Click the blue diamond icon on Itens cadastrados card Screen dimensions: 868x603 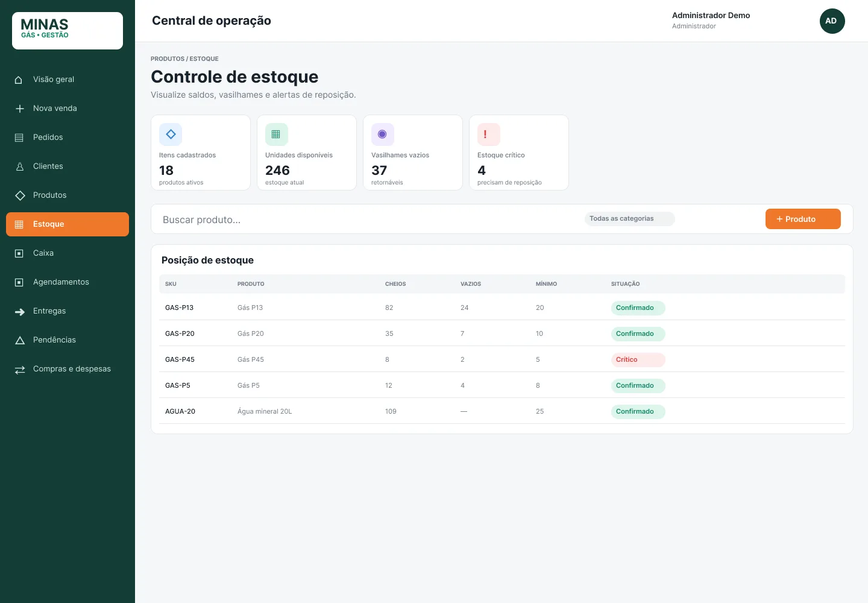(x=171, y=134)
